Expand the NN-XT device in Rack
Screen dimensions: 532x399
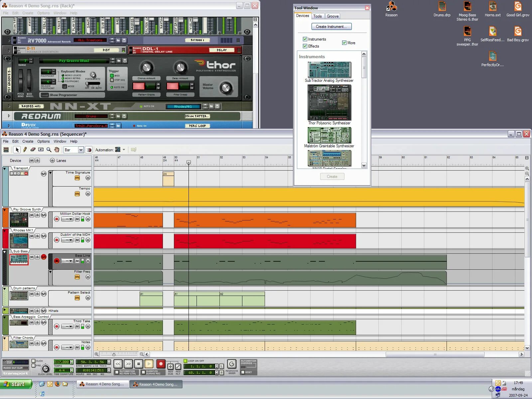9,106
